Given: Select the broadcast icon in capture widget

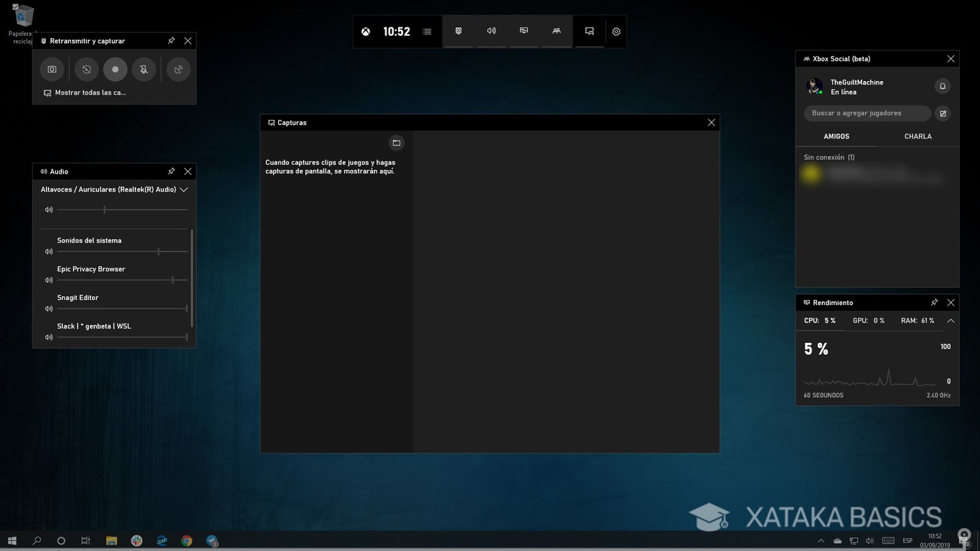Looking at the screenshot, I should point(178,69).
